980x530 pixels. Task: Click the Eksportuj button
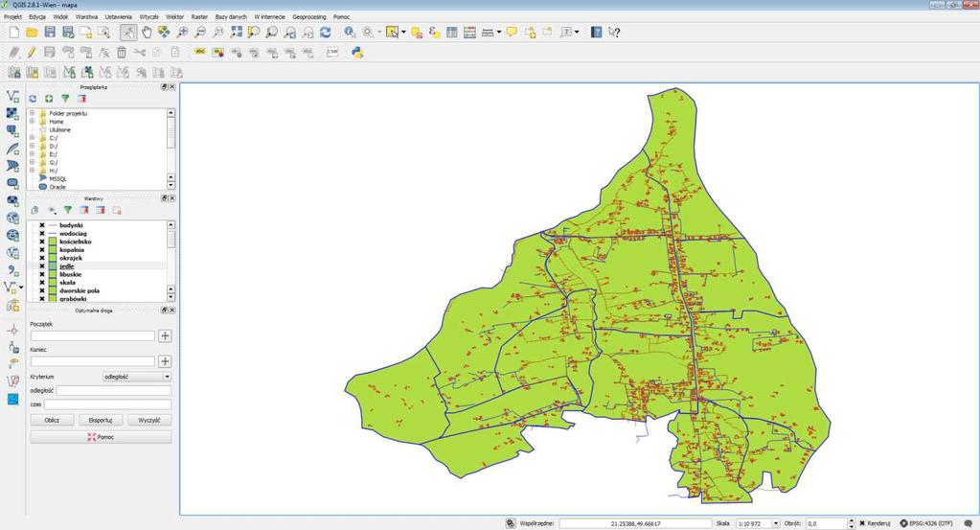pos(101,420)
